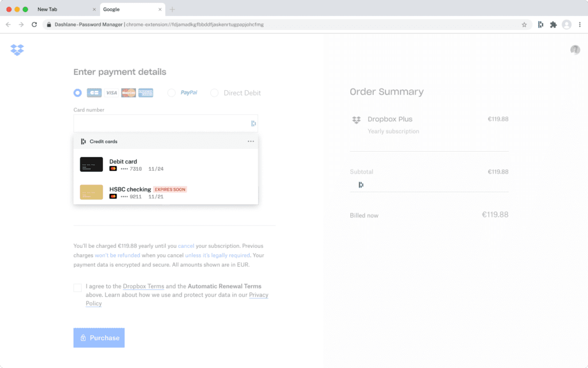Tick the Dropbox Terms agreement checkbox

click(x=78, y=287)
